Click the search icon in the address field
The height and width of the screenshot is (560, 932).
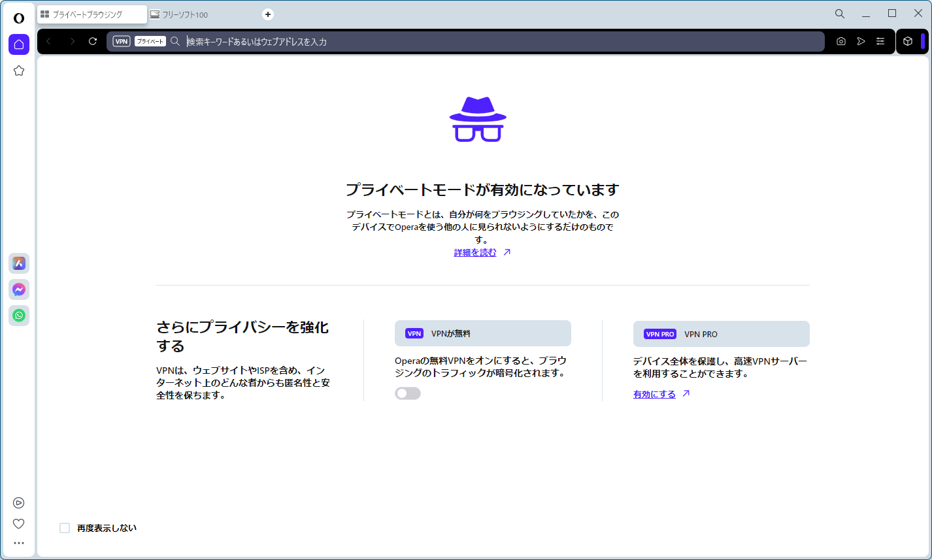pyautogui.click(x=175, y=41)
